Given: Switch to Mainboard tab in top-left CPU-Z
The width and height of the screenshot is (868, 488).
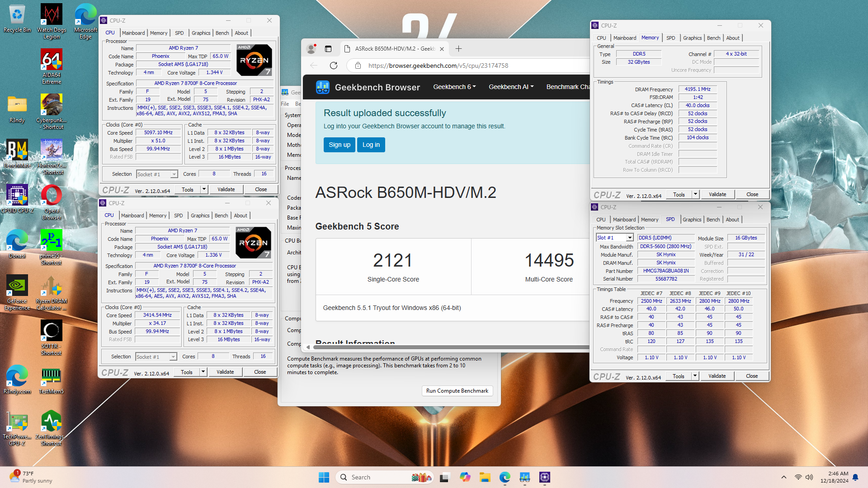Looking at the screenshot, I should pyautogui.click(x=133, y=33).
